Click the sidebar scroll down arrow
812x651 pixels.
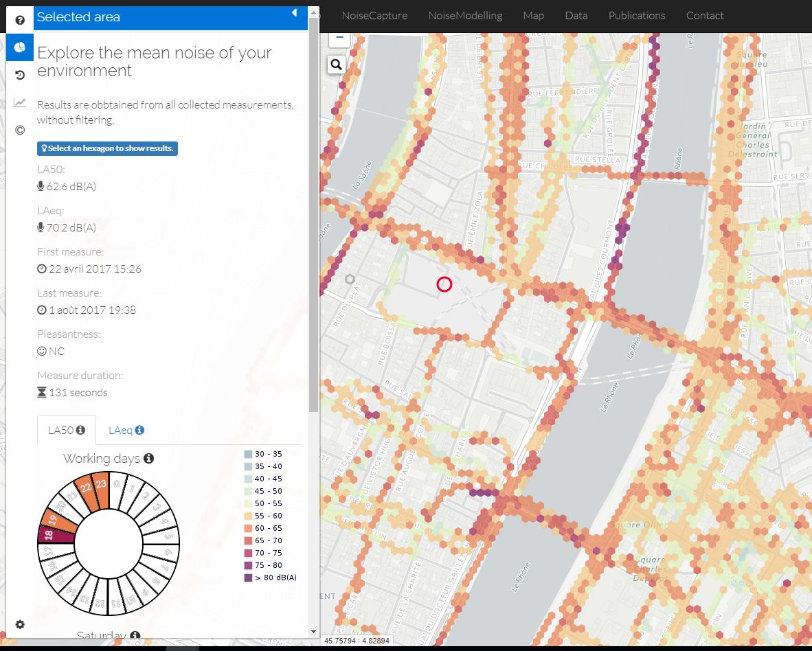(x=314, y=631)
